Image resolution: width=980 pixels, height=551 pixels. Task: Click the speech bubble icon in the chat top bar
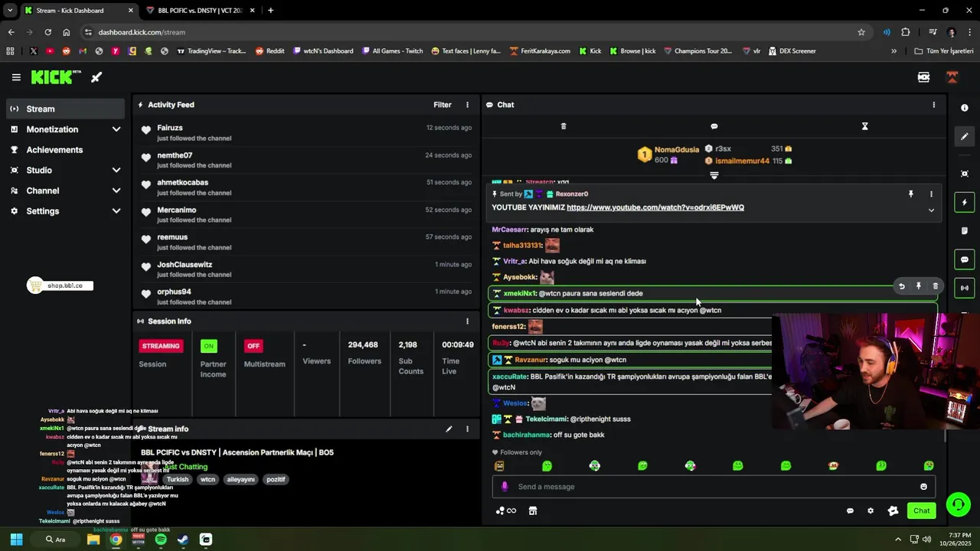[x=714, y=126]
